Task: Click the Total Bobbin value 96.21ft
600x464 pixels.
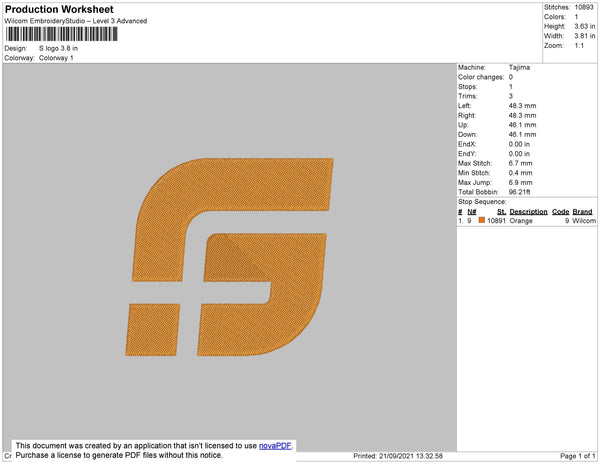Action: click(x=519, y=192)
